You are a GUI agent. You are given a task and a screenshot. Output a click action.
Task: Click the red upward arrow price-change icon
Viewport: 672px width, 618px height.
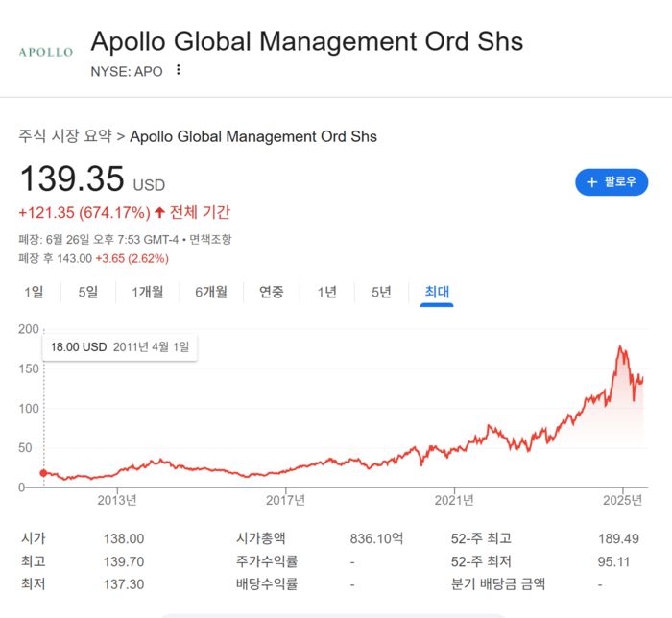pos(159,212)
